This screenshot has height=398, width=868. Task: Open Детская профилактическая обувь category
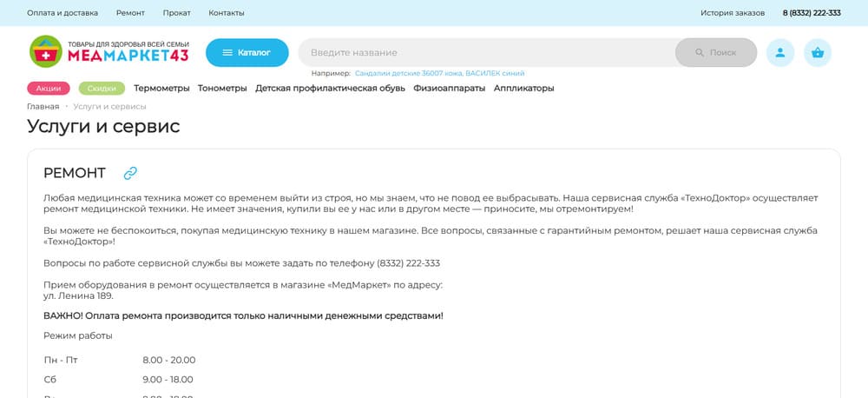click(x=330, y=88)
